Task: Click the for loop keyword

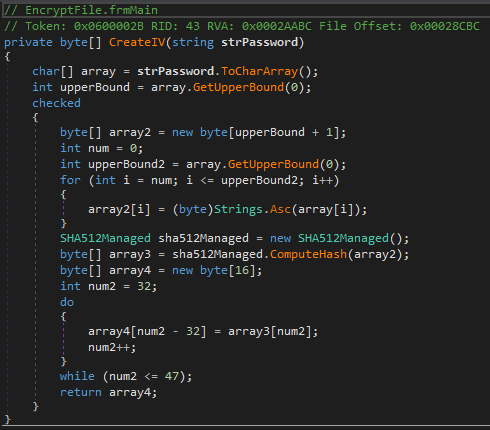Action: [70, 180]
